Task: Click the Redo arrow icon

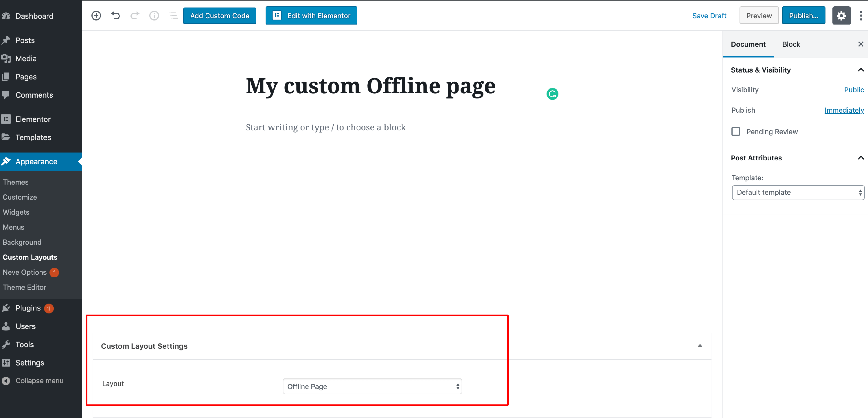Action: (x=135, y=16)
